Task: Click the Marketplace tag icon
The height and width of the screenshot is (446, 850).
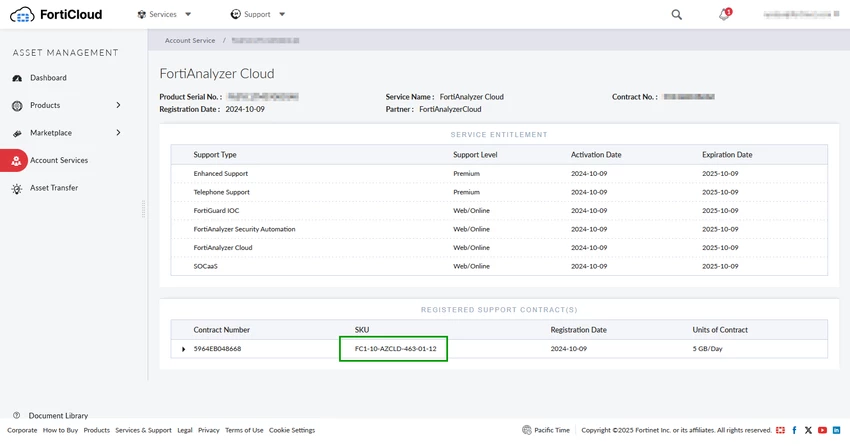Action: tap(17, 133)
